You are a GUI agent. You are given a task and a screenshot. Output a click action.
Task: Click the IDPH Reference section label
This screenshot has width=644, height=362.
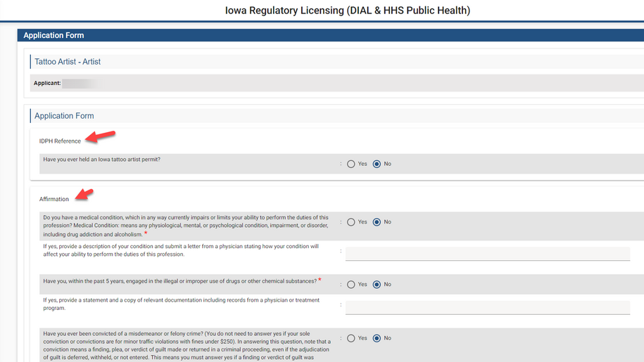pyautogui.click(x=60, y=141)
